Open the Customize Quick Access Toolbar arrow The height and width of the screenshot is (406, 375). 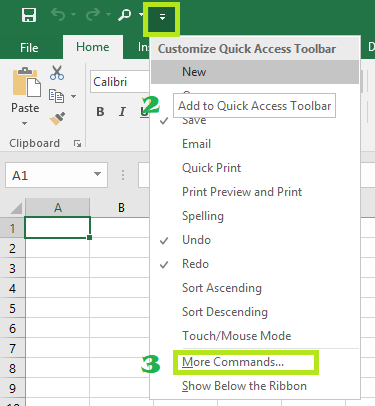(162, 17)
